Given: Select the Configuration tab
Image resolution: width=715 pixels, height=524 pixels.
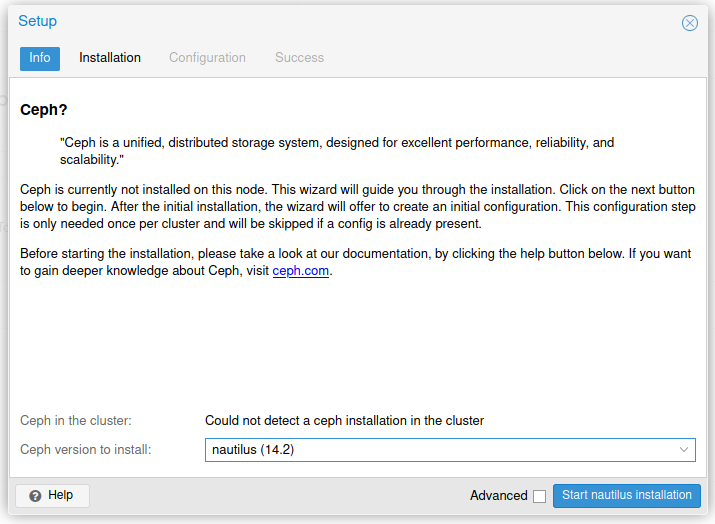Looking at the screenshot, I should coord(207,58).
